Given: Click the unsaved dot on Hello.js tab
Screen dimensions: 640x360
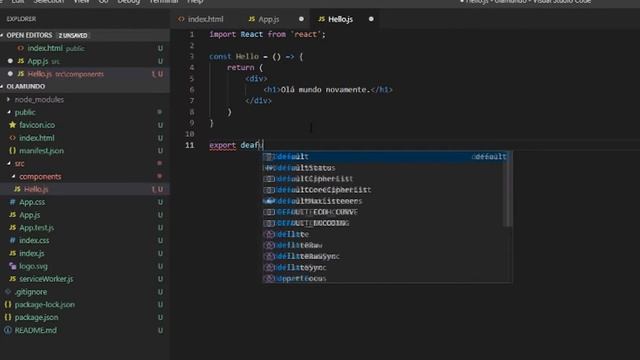Looking at the screenshot, I should 371,19.
